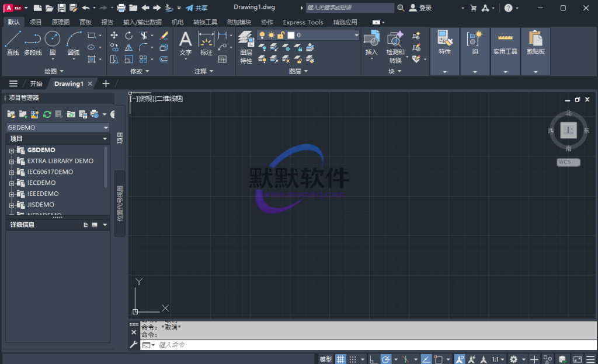Open the Express Tools ribbon tab
Image resolution: width=598 pixels, height=364 pixels.
click(303, 22)
